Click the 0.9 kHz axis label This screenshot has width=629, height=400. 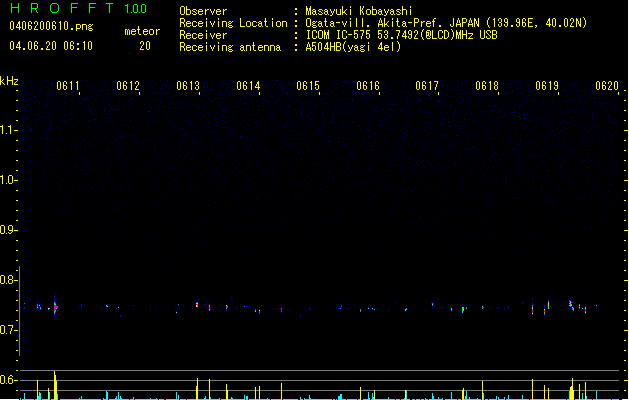[x=8, y=230]
